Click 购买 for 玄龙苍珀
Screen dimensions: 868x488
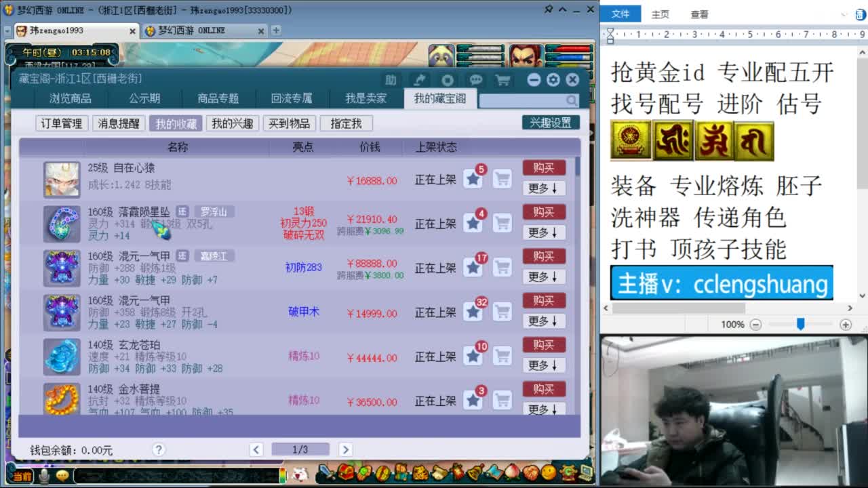click(x=544, y=344)
